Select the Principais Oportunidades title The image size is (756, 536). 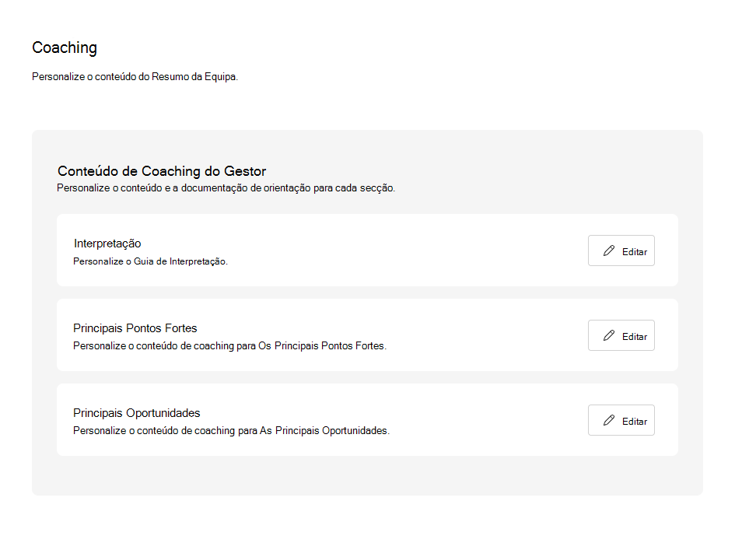coord(137,413)
